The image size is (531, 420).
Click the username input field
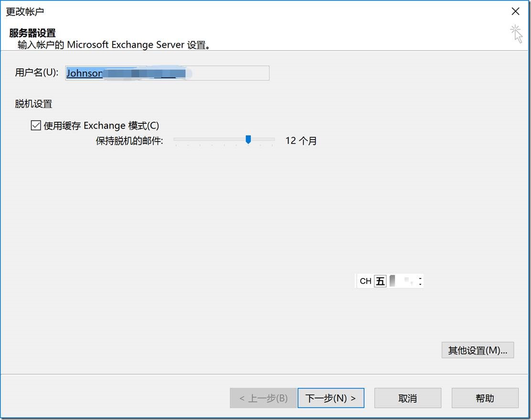[167, 73]
